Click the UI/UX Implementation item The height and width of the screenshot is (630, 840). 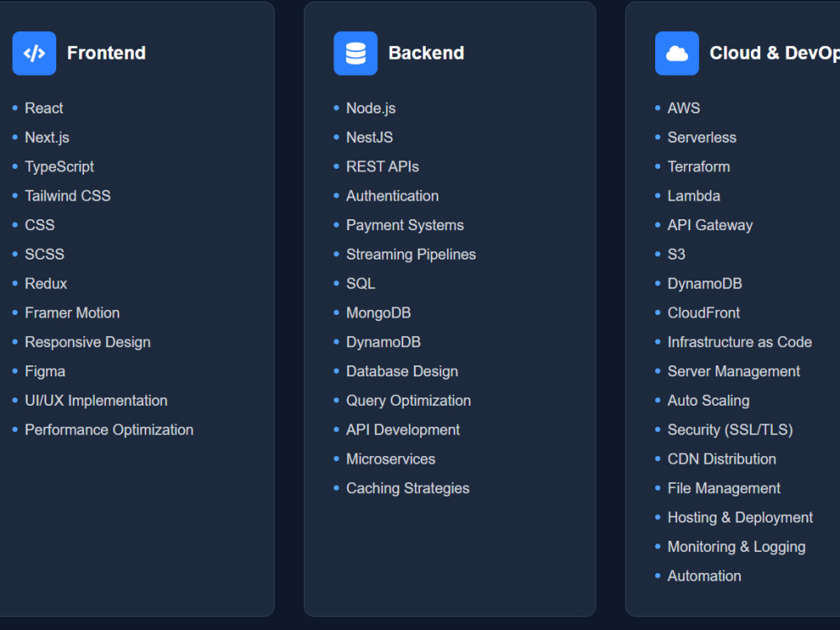coord(97,401)
